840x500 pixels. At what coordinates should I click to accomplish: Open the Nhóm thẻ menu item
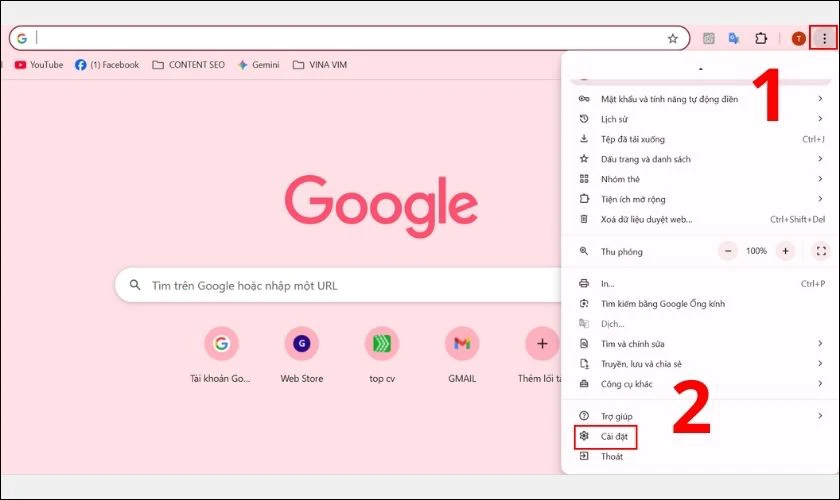point(700,179)
